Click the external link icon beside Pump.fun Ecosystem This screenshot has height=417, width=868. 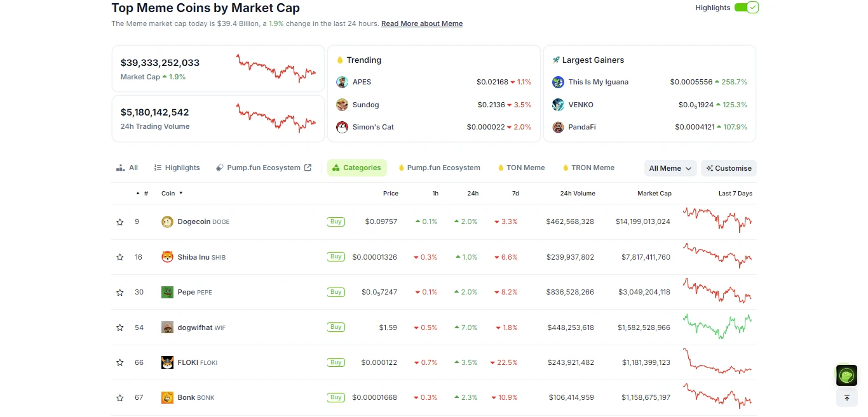pos(308,168)
